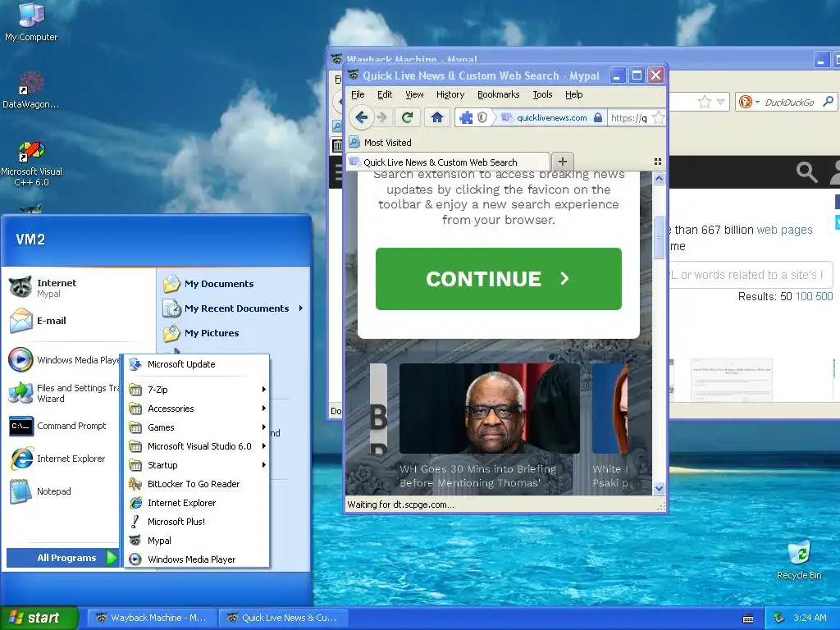Open Tools menu
840x630 pixels.
coord(542,94)
